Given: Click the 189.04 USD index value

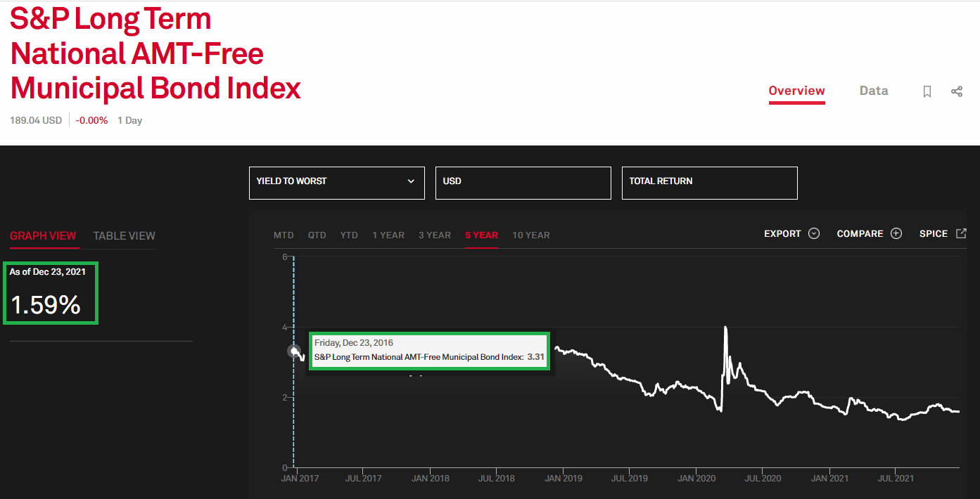Looking at the screenshot, I should coord(36,120).
